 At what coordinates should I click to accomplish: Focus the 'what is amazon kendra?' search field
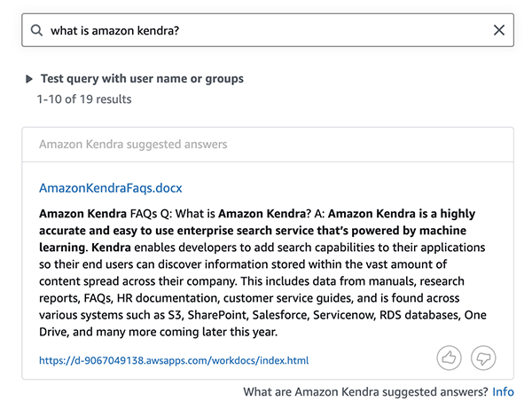tap(266, 30)
